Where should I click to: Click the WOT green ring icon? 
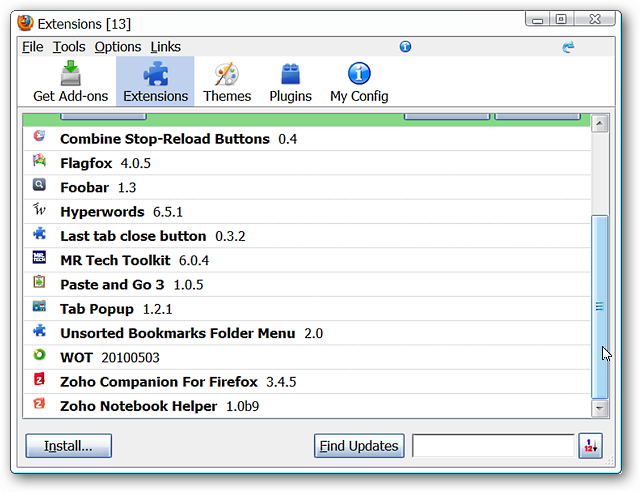coord(39,355)
